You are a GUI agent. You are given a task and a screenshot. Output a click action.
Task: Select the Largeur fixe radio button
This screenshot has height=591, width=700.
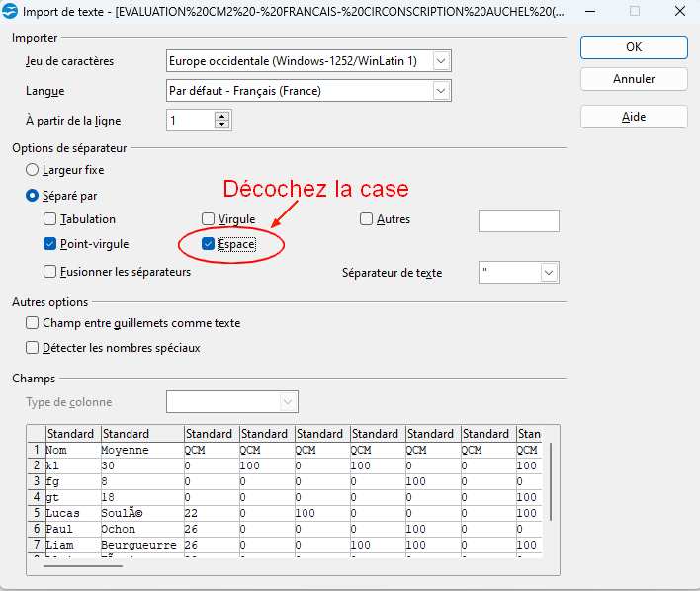33,170
